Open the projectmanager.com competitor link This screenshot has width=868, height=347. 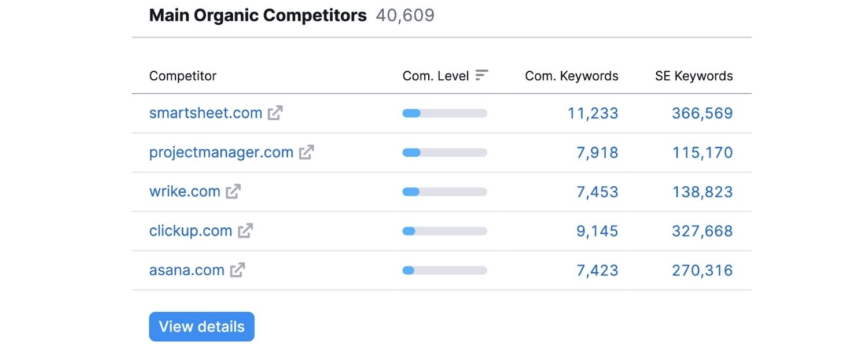[221, 152]
